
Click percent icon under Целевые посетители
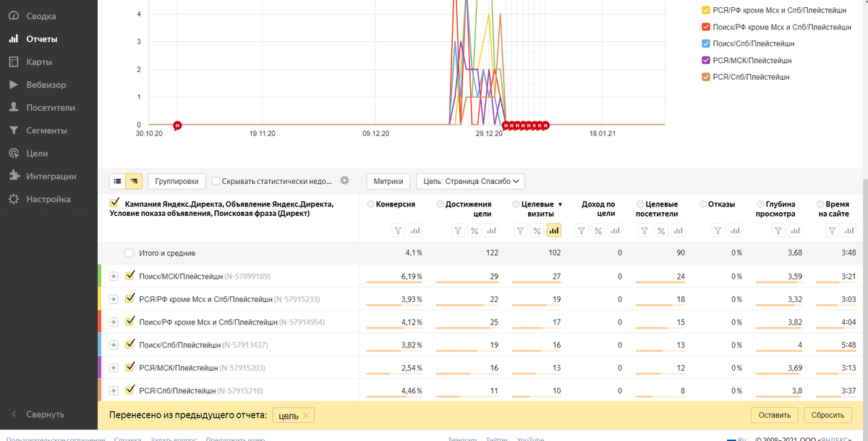[661, 230]
